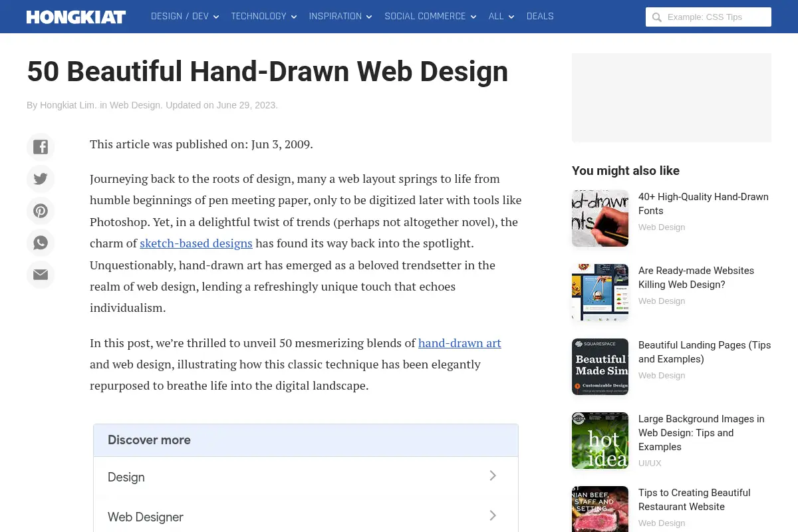Viewport: 798px width, 532px height.
Task: Click the '50 Beautiful Hand-Drawn Web Design' title
Action: (x=267, y=72)
